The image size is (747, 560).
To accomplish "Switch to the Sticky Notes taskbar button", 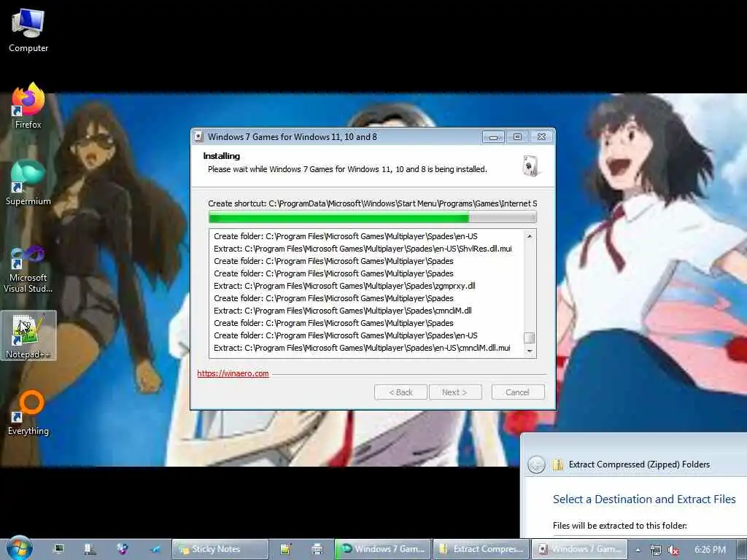I will [220, 549].
